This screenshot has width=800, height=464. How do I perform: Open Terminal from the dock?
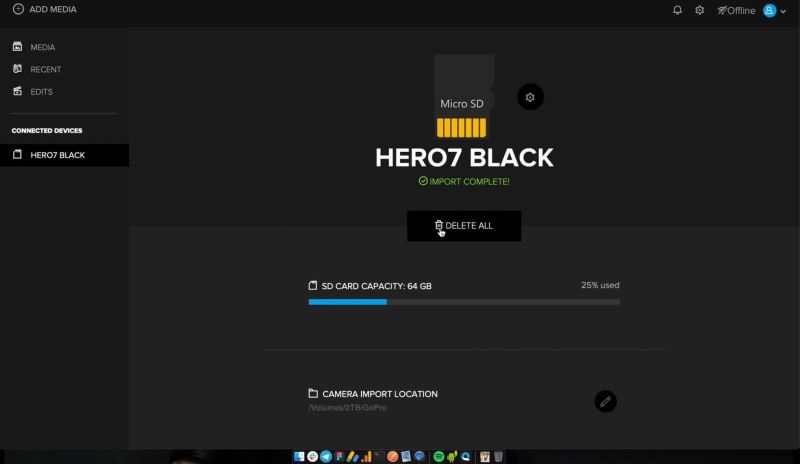379,455
